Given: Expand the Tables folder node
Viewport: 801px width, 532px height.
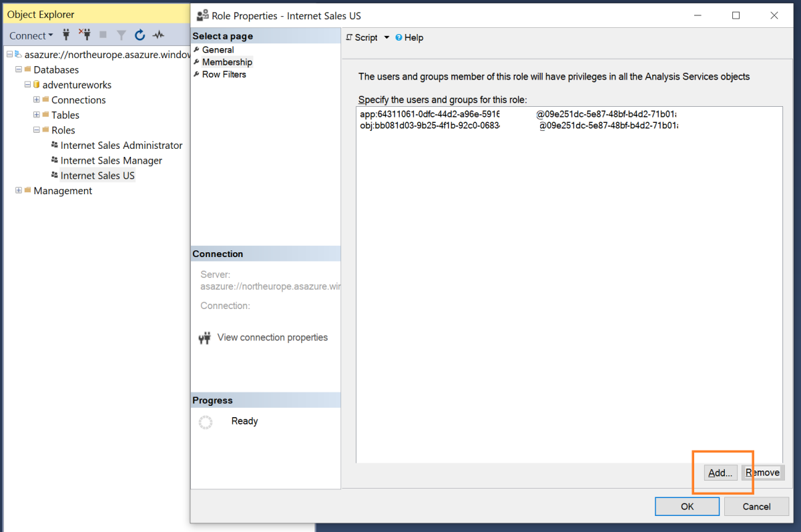Looking at the screenshot, I should (37, 115).
